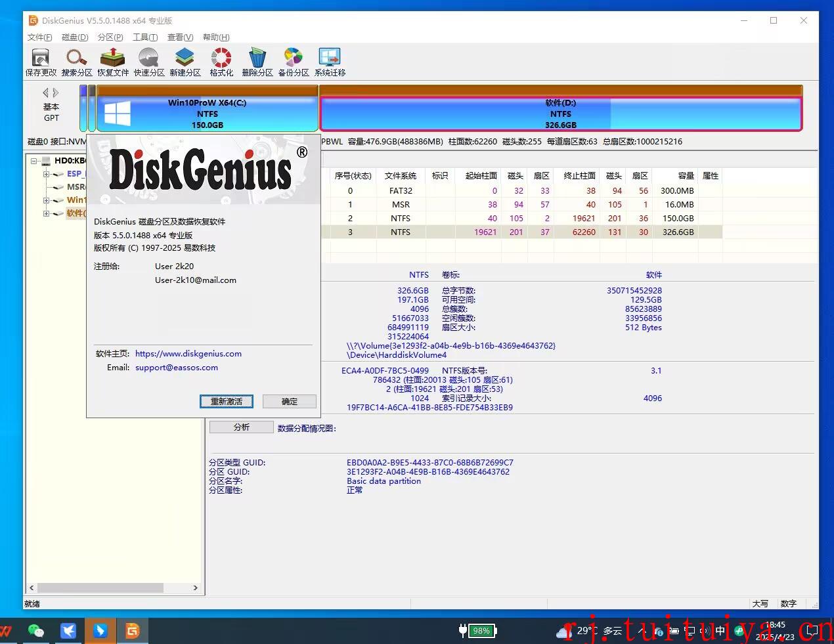Click the tree scrollbar left arrow
Viewport: 834px width, 644px height.
click(32, 588)
